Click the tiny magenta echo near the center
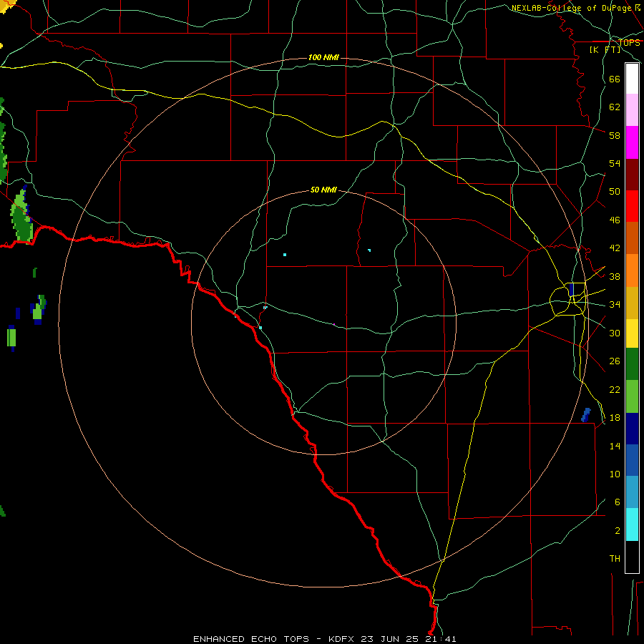 tap(334, 324)
